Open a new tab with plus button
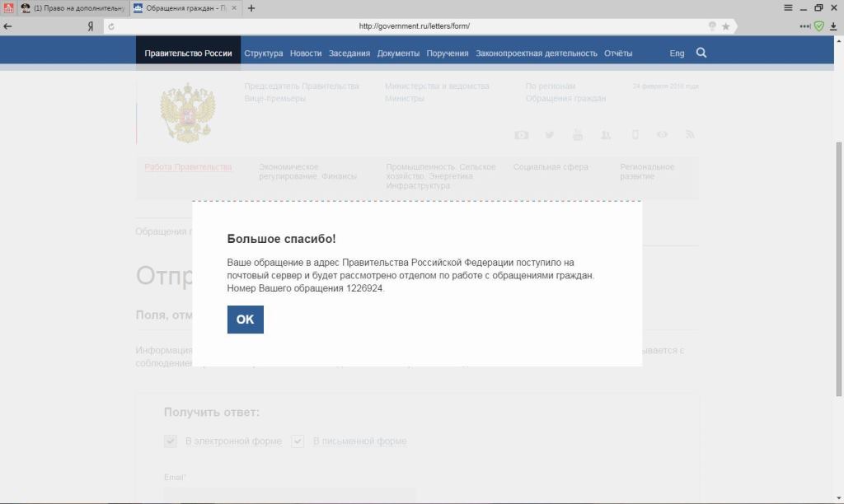This screenshot has width=844, height=504. tap(251, 8)
